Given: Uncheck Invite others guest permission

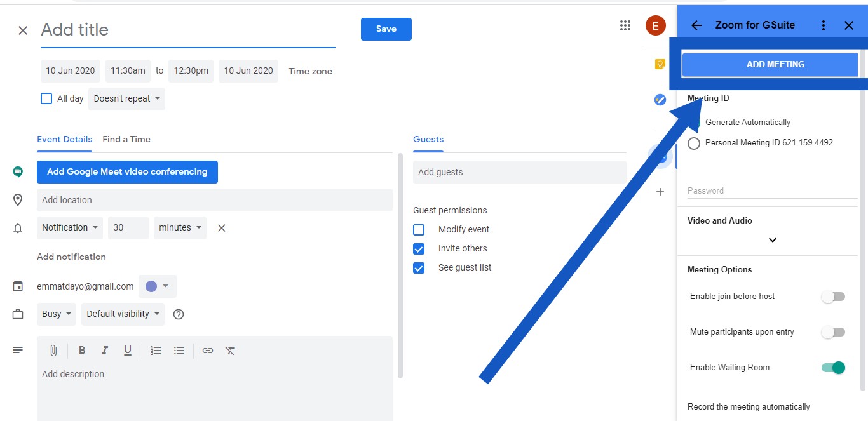Looking at the screenshot, I should click(x=419, y=248).
